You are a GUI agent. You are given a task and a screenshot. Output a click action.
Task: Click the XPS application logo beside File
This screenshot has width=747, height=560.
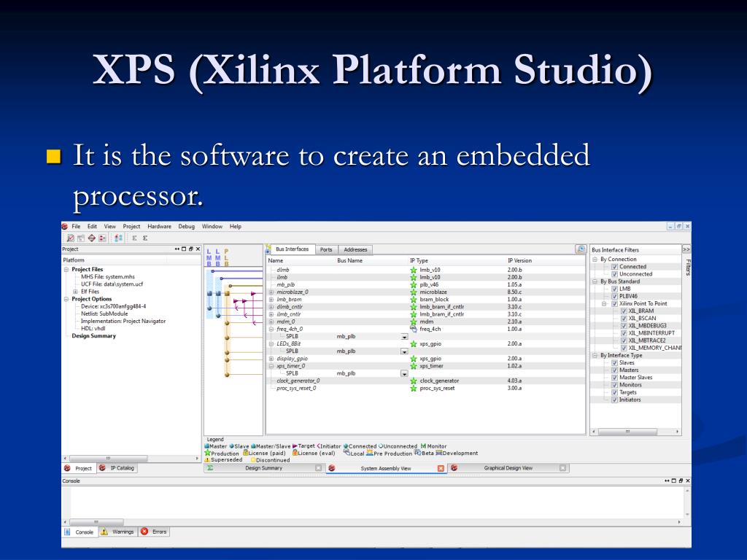[x=65, y=227]
